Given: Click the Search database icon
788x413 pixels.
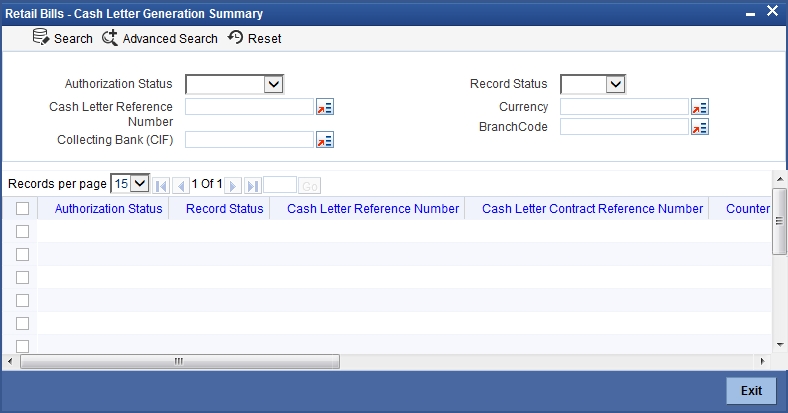Looking at the screenshot, I should [41, 37].
